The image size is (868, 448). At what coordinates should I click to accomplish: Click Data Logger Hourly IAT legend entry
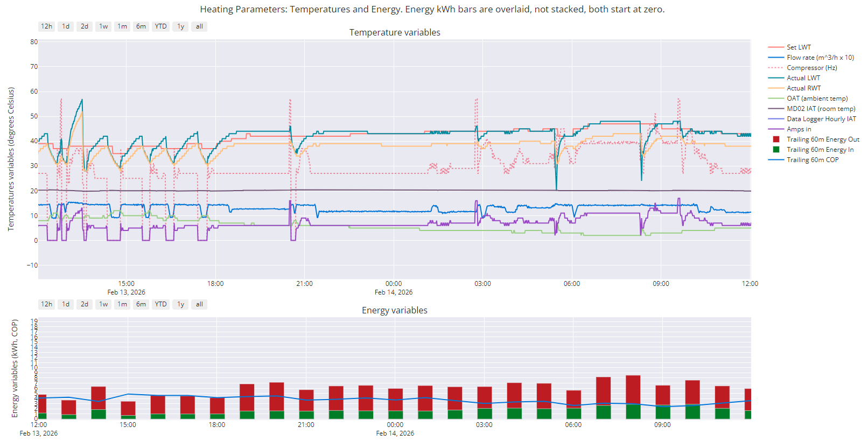pos(821,119)
